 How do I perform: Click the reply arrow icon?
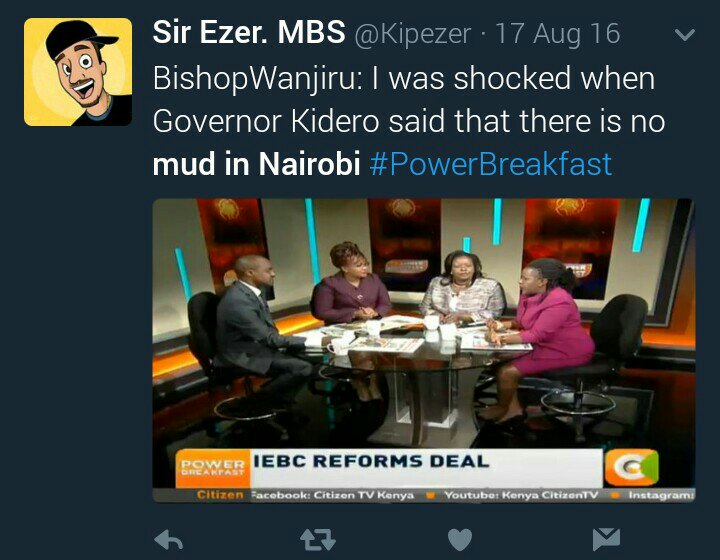tap(169, 540)
